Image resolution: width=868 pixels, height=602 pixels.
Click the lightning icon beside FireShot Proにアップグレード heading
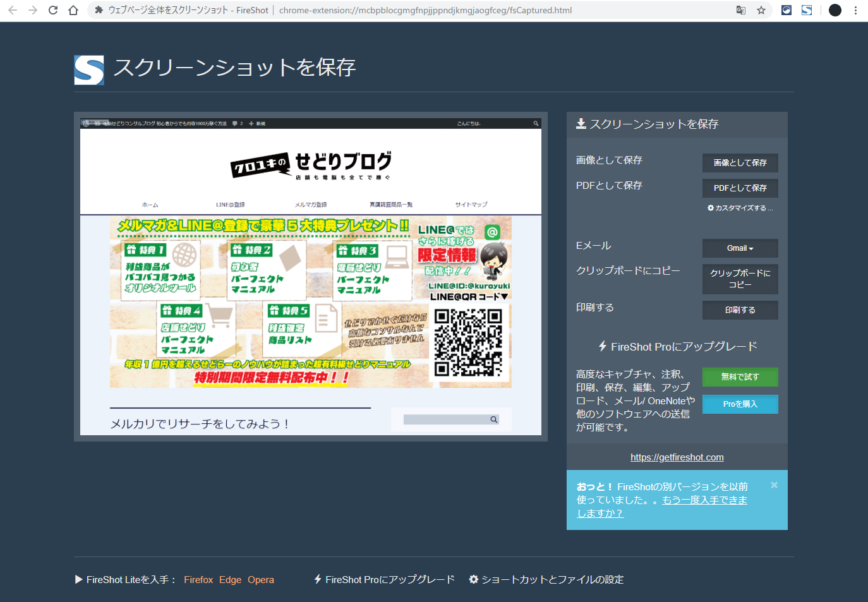pyautogui.click(x=603, y=346)
